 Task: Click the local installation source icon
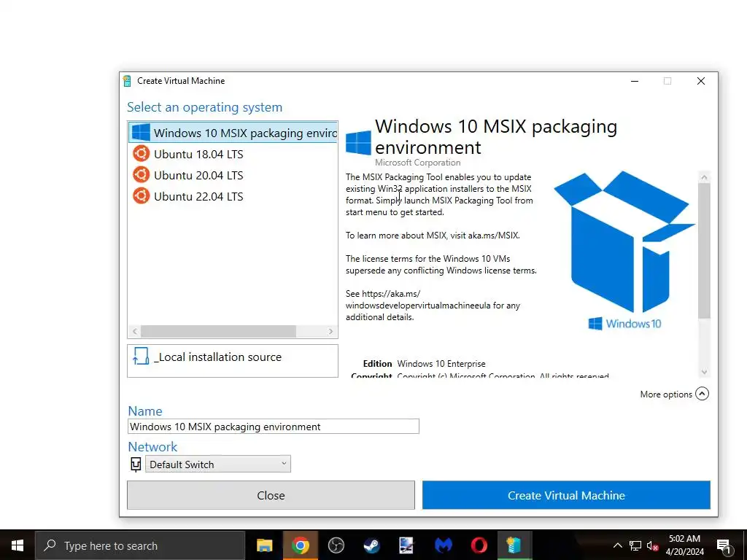pyautogui.click(x=141, y=356)
